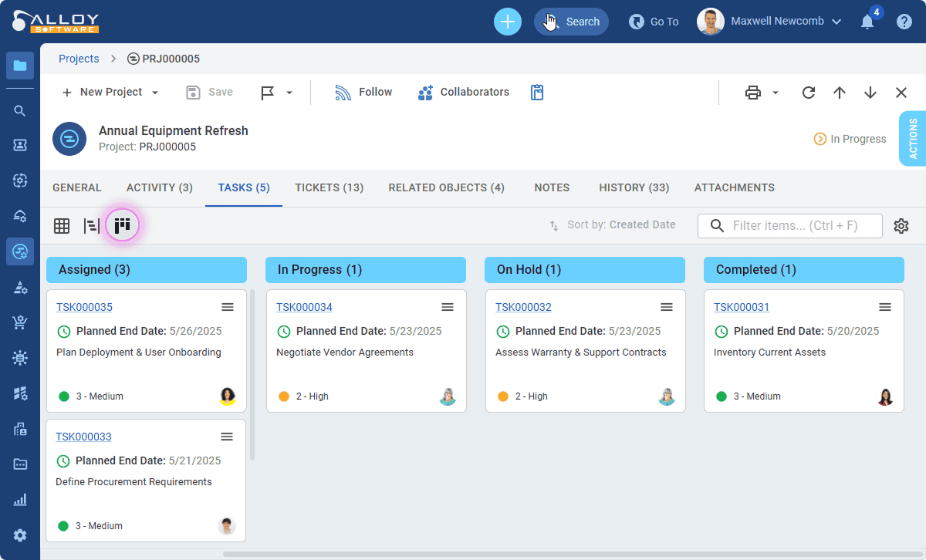This screenshot has width=926, height=560.
Task: Select the Kanban board view icon
Action: click(122, 225)
